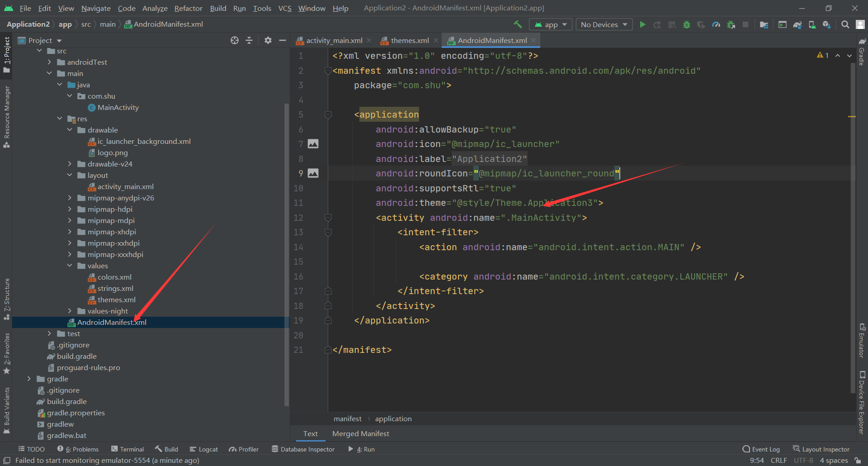Open the 6: Problems tool window
Viewport: 868px width, 466px height.
[78, 449]
